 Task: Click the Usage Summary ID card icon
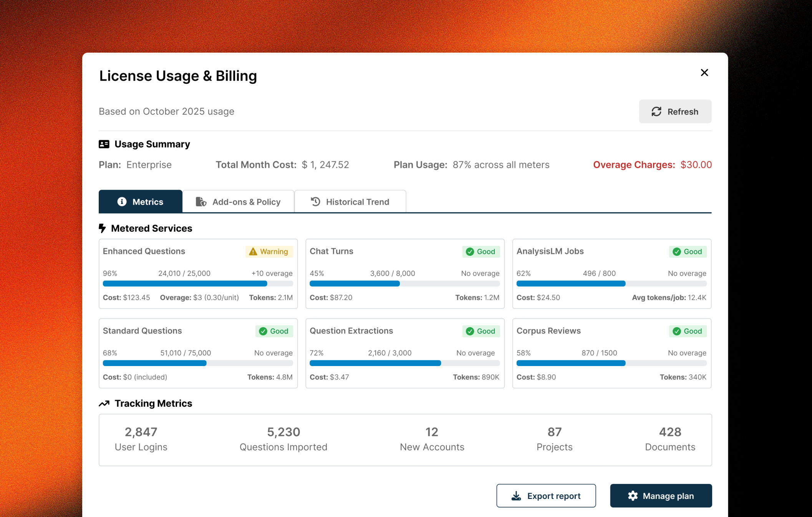coord(104,144)
